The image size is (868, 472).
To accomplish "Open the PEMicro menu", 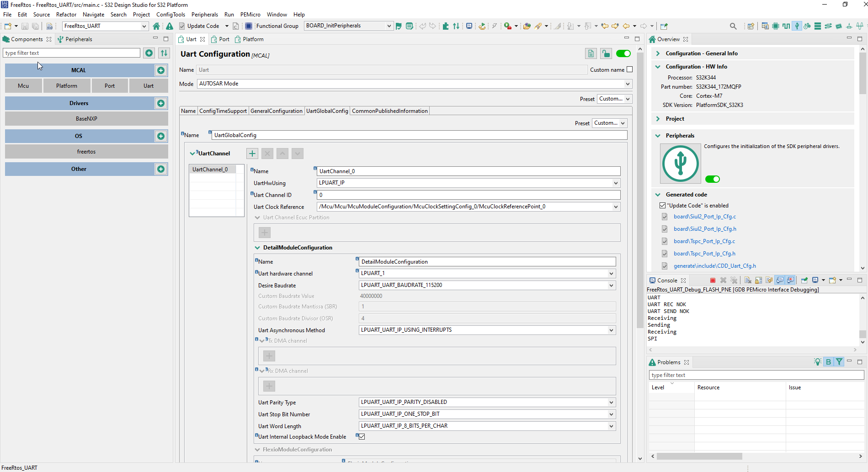I will [250, 15].
